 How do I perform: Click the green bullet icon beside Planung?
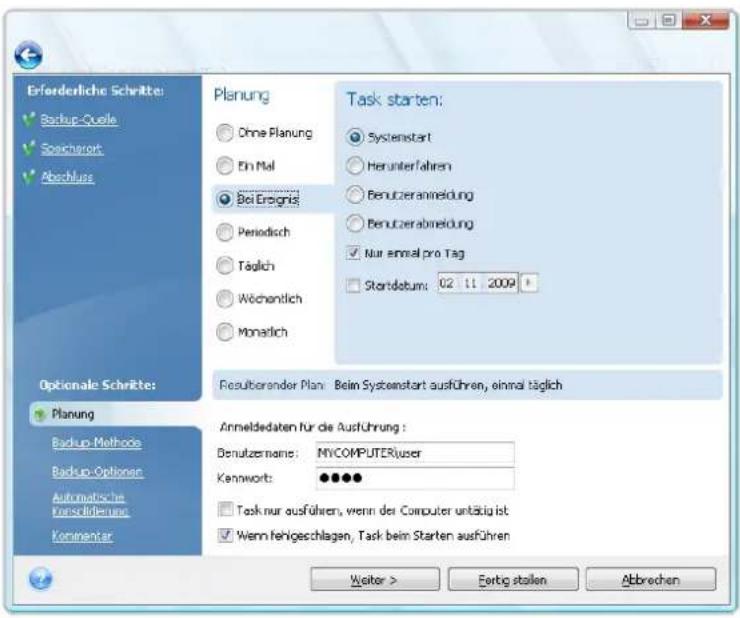40,414
